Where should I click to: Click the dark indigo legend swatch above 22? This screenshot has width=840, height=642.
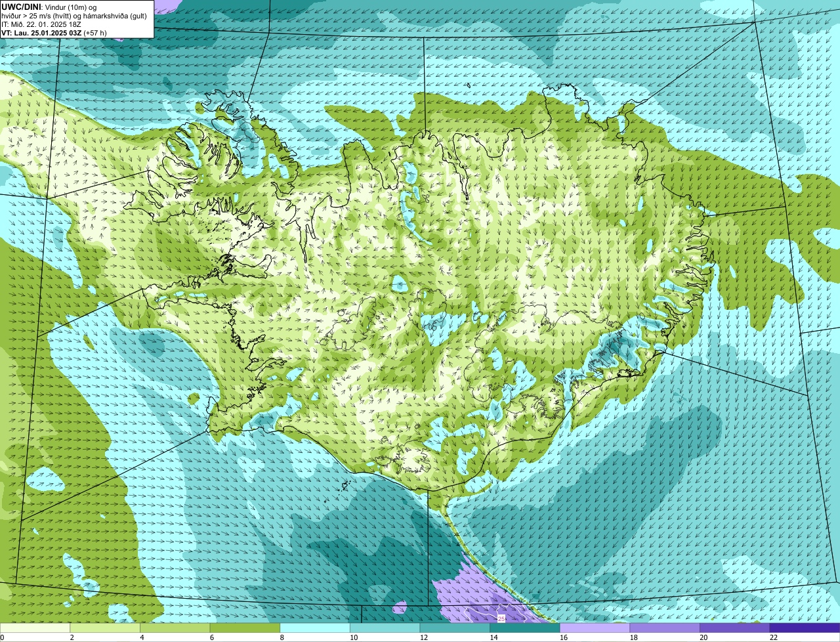pos(805,628)
